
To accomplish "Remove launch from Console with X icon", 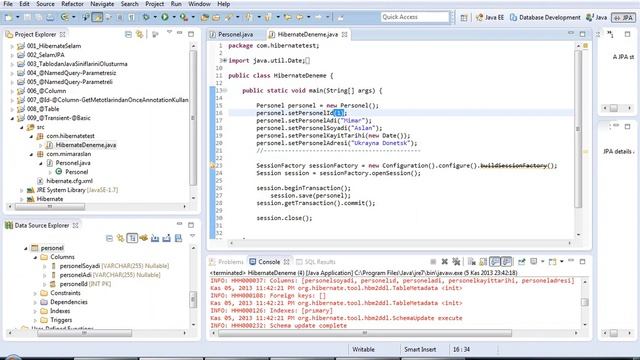I will coord(444,262).
